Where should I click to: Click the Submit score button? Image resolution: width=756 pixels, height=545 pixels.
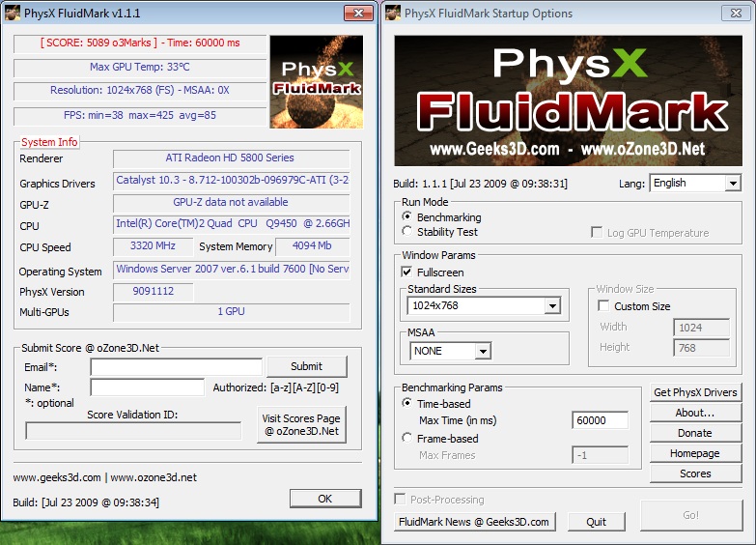pos(307,366)
